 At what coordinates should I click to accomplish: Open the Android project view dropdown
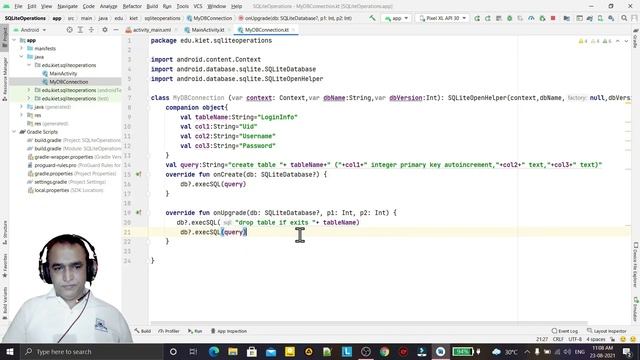(31, 30)
